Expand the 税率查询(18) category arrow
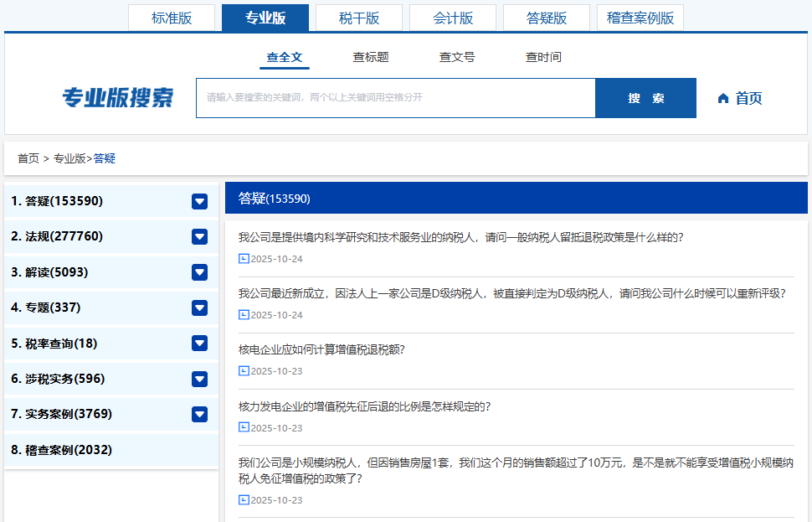812x522 pixels. 199,344
